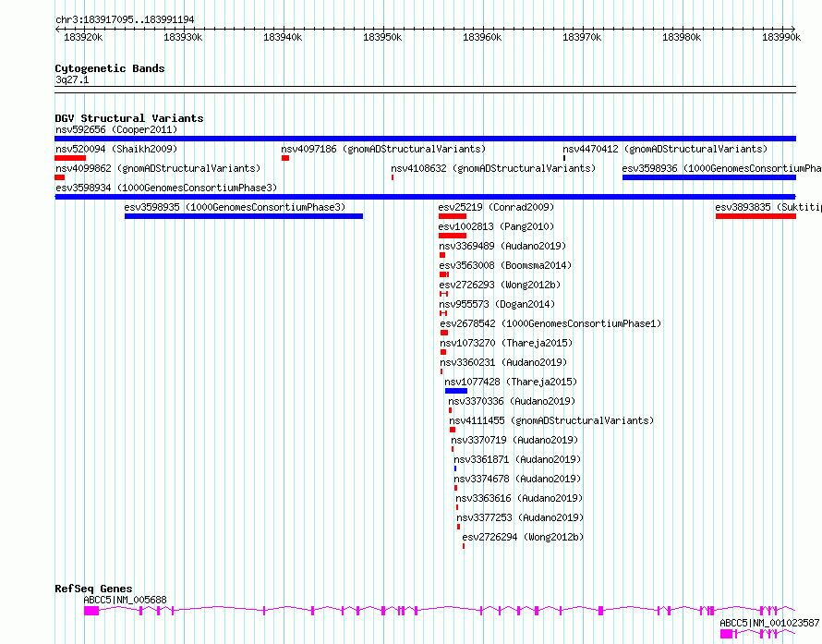The height and width of the screenshot is (644, 822).
Task: Click the 183920k ruler position label
Action: (x=83, y=37)
